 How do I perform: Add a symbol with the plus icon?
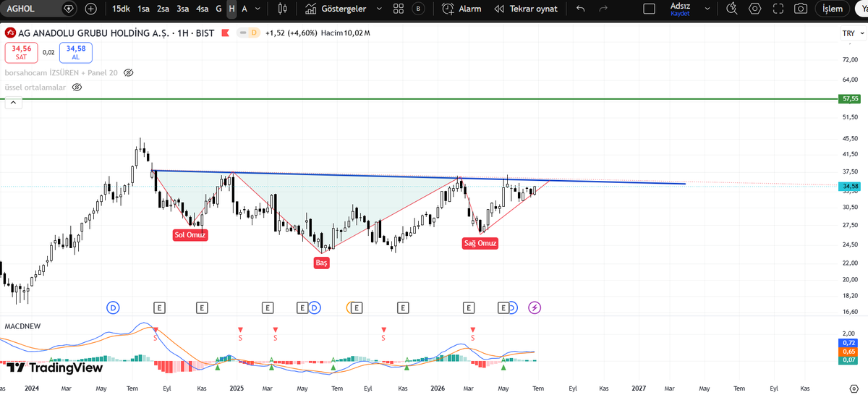pos(90,9)
